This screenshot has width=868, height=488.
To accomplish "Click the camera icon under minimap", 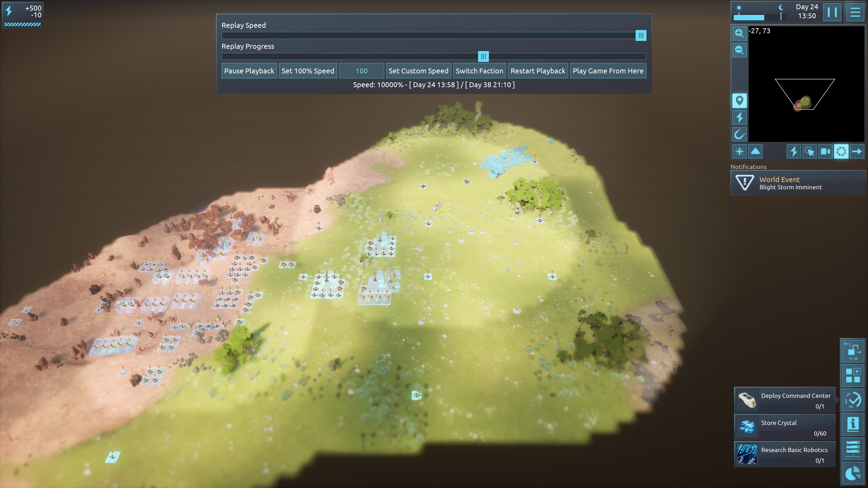I will [x=825, y=152].
